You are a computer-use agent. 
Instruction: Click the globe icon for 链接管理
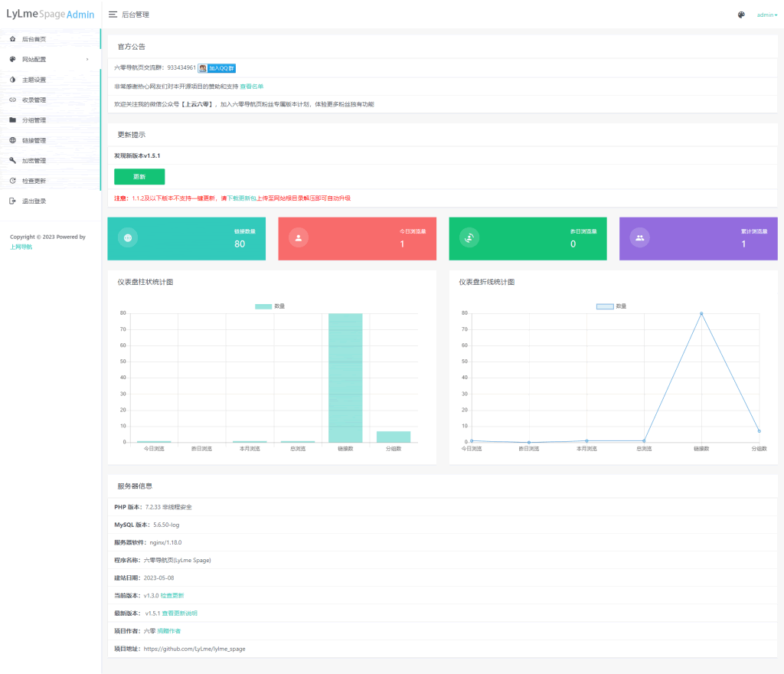point(12,140)
